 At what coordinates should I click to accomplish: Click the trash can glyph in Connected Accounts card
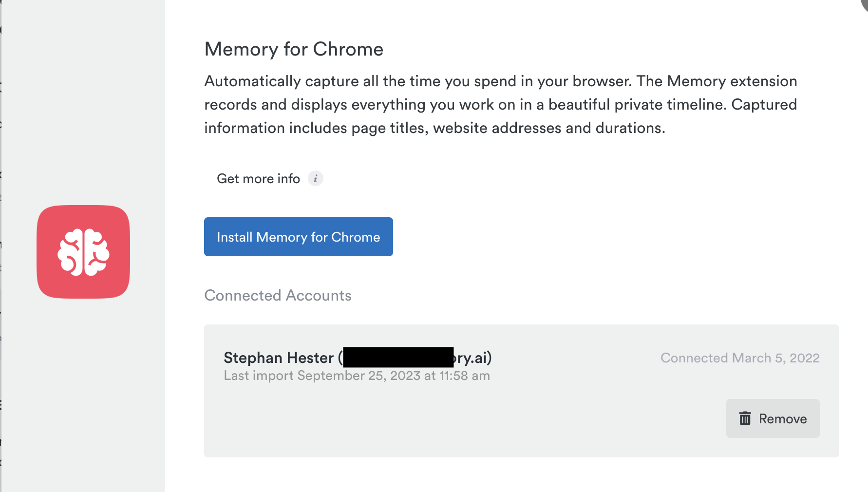745,418
